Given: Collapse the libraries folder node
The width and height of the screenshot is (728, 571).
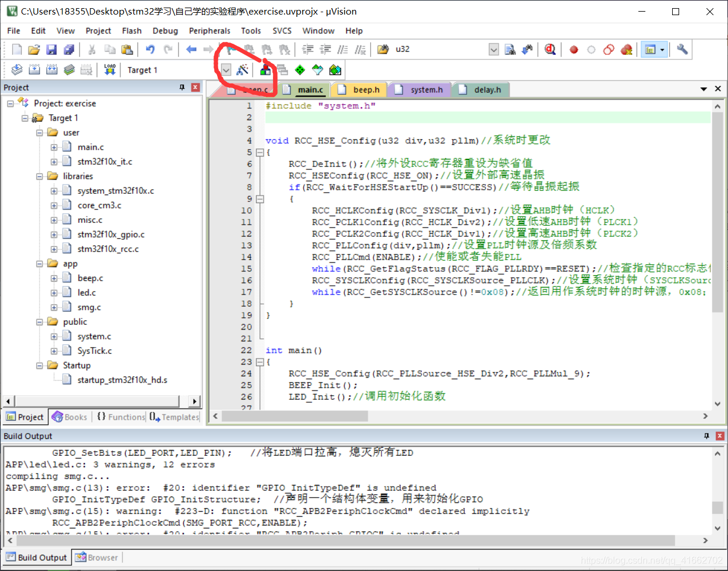Looking at the screenshot, I should point(40,176).
